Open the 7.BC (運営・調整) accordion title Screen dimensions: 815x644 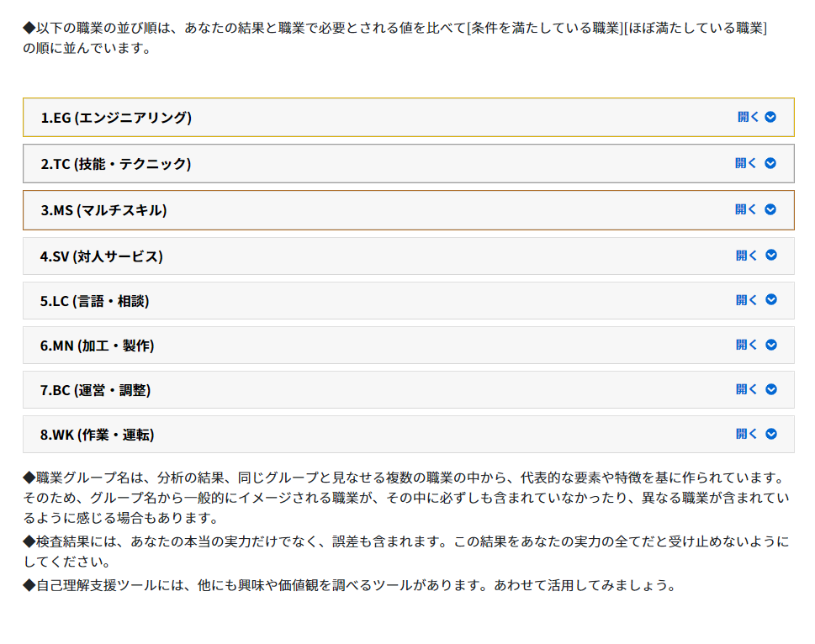click(96, 391)
